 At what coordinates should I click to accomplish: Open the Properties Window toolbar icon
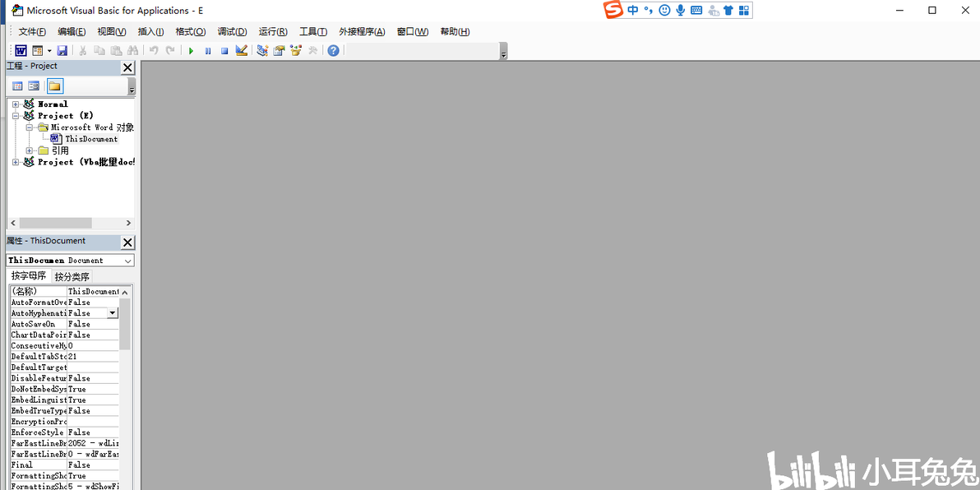click(x=279, y=51)
